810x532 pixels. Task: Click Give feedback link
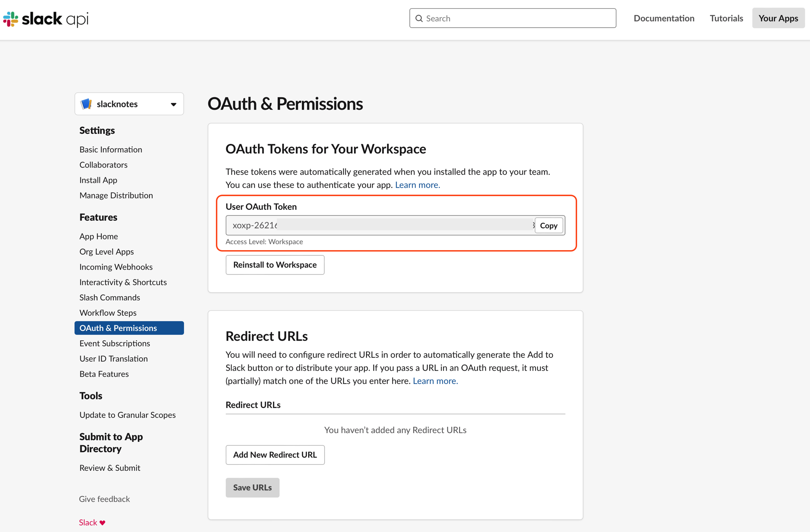click(x=104, y=499)
